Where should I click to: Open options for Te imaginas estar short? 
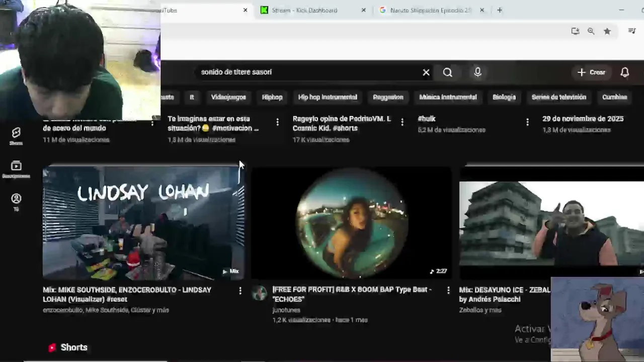pyautogui.click(x=277, y=122)
